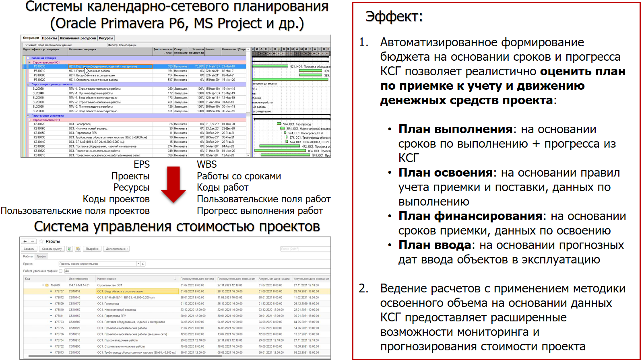This screenshot has height=362, width=644.
Task: Open the Назначения ресурсов tab
Action: tap(78, 38)
